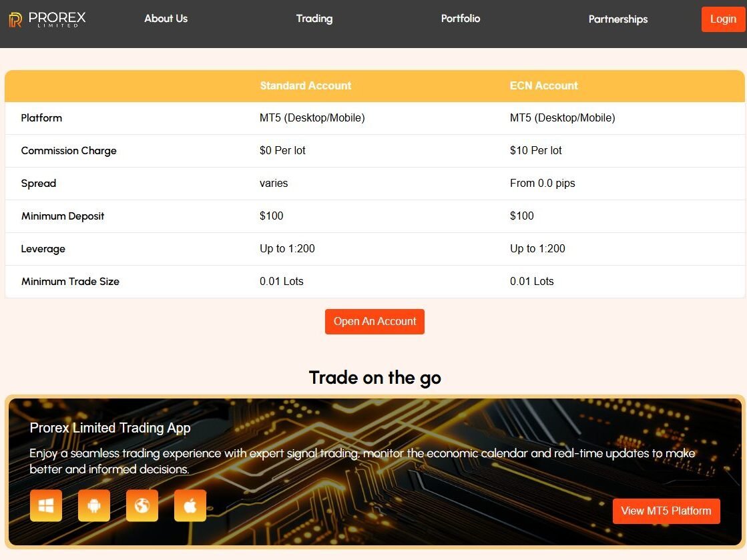The width and height of the screenshot is (747, 560).
Task: Open the Android download icon
Action: pyautogui.click(x=94, y=505)
